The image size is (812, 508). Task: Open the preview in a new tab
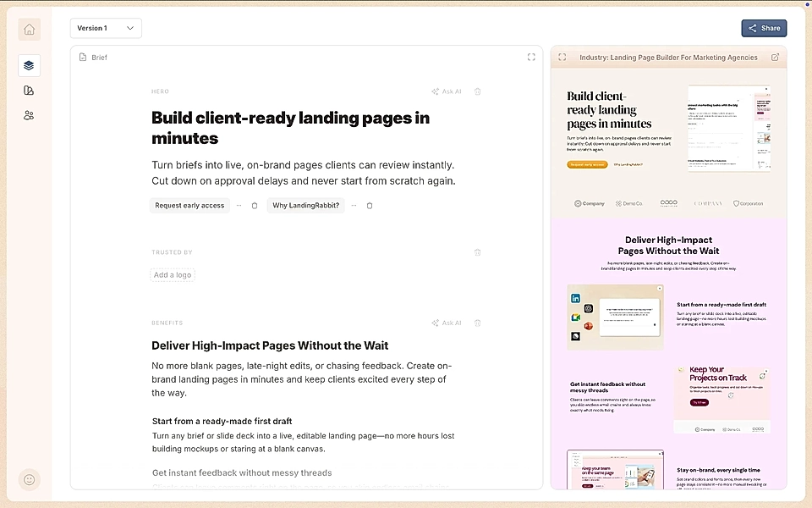coord(775,57)
